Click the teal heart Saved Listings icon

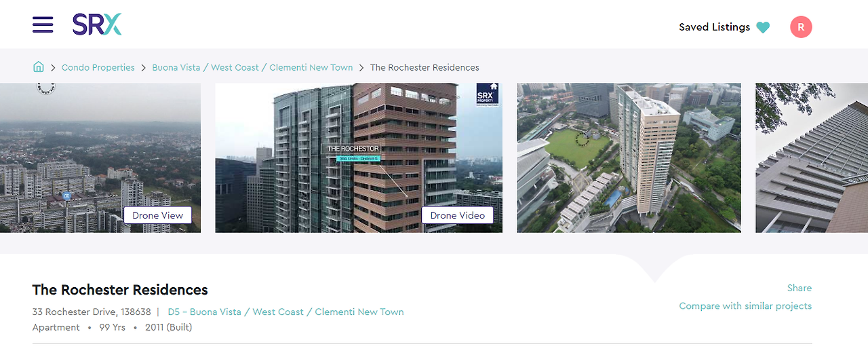tap(763, 27)
